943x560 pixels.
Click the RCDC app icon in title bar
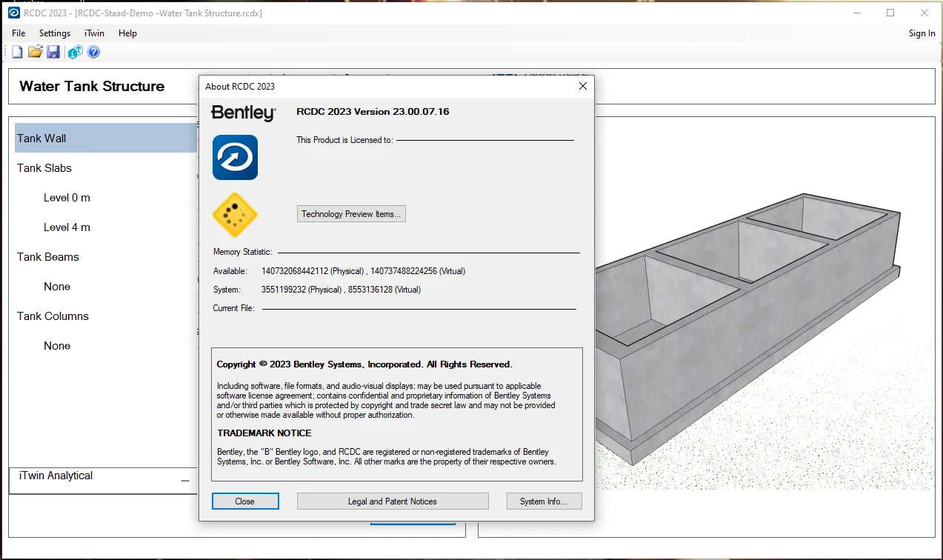click(x=13, y=13)
